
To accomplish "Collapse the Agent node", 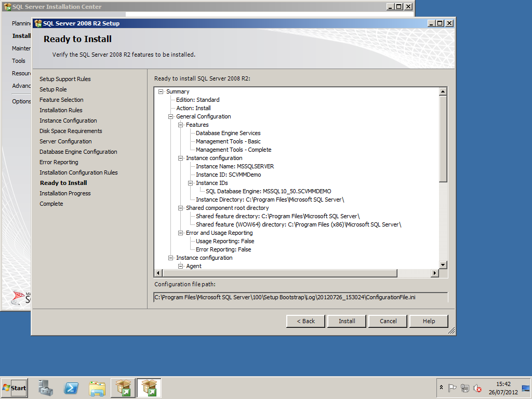I will [x=180, y=266].
